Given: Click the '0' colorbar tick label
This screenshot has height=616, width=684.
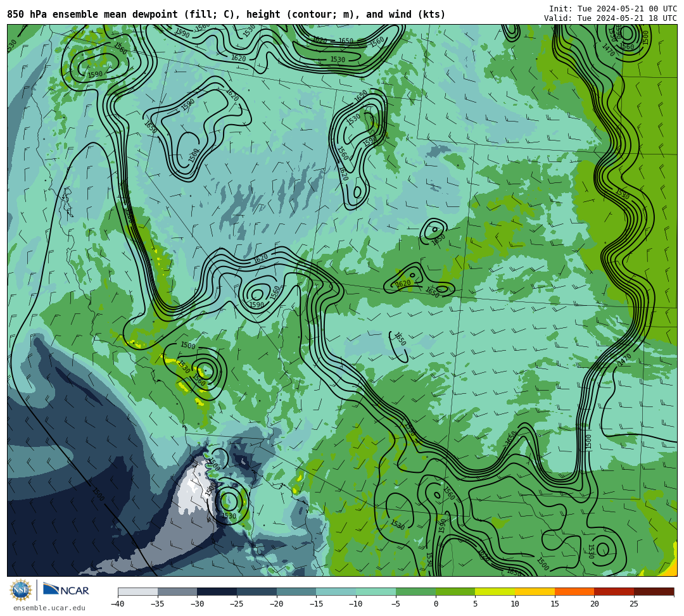Looking at the screenshot, I should 436,604.
